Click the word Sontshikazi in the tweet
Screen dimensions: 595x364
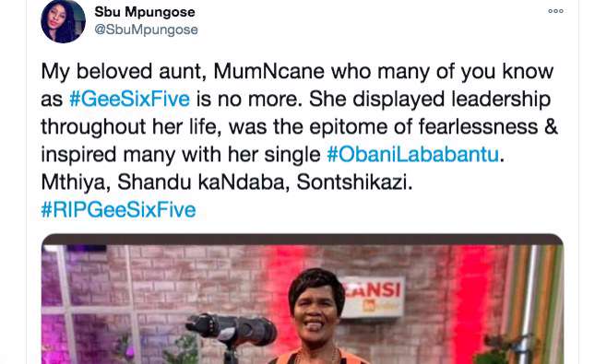(x=354, y=182)
